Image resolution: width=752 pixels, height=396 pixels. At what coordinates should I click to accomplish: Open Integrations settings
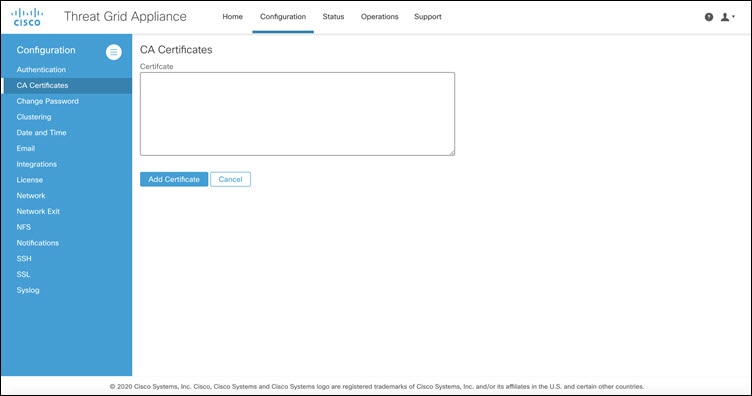click(36, 164)
